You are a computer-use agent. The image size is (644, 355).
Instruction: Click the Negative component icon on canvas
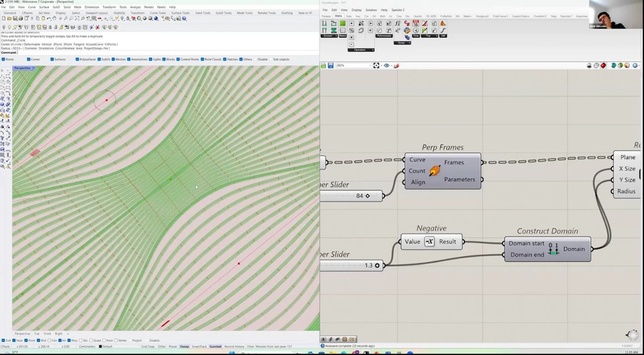[x=429, y=242]
